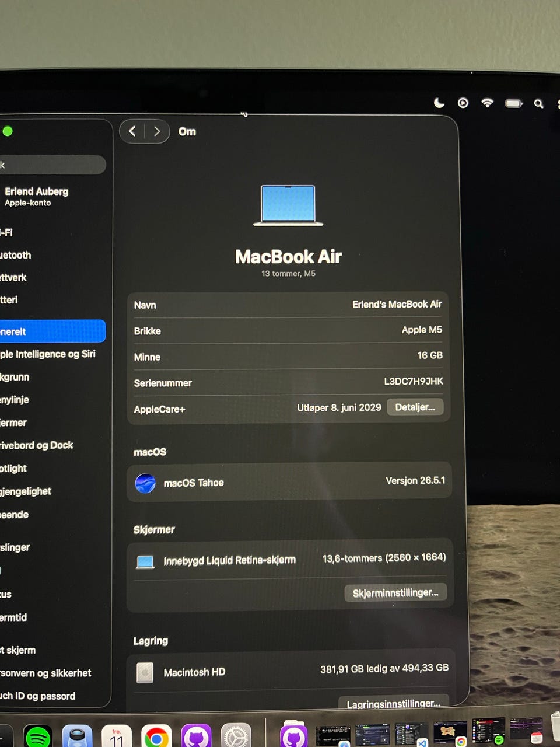Open Calendar icon in the Dock
This screenshot has width=560, height=747.
coord(116,736)
